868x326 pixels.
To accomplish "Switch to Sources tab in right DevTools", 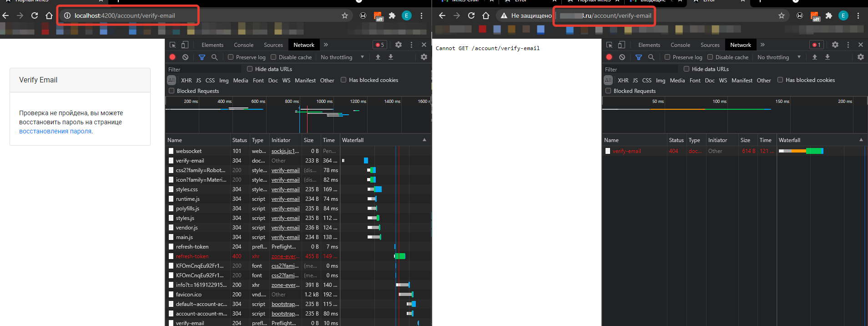I will (x=710, y=45).
